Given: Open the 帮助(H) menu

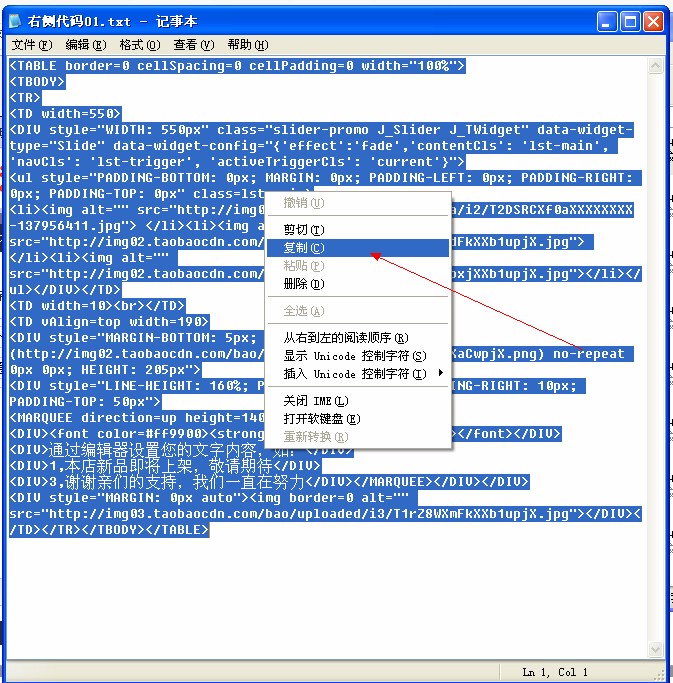Looking at the screenshot, I should tap(247, 45).
